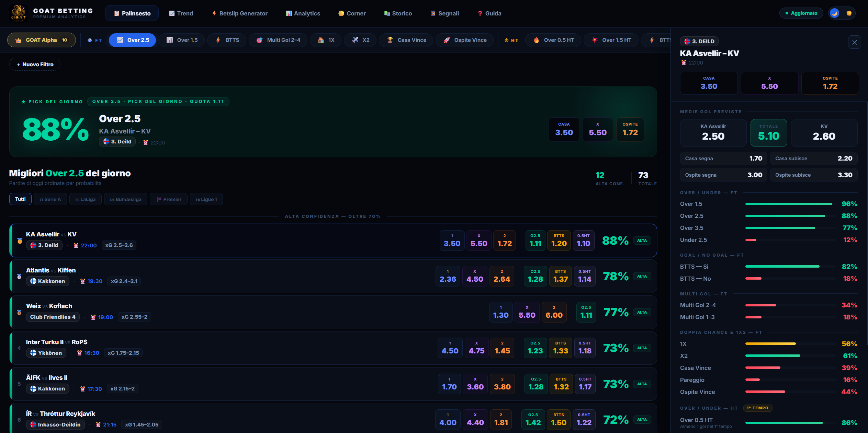The height and width of the screenshot is (433, 868).
Task: Switch to light mode sun icon
Action: tap(849, 13)
